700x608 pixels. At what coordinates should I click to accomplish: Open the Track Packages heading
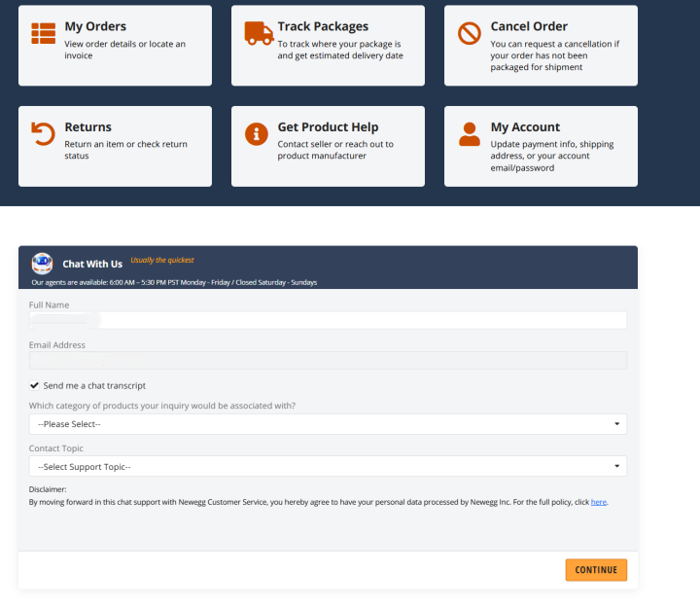(x=323, y=26)
